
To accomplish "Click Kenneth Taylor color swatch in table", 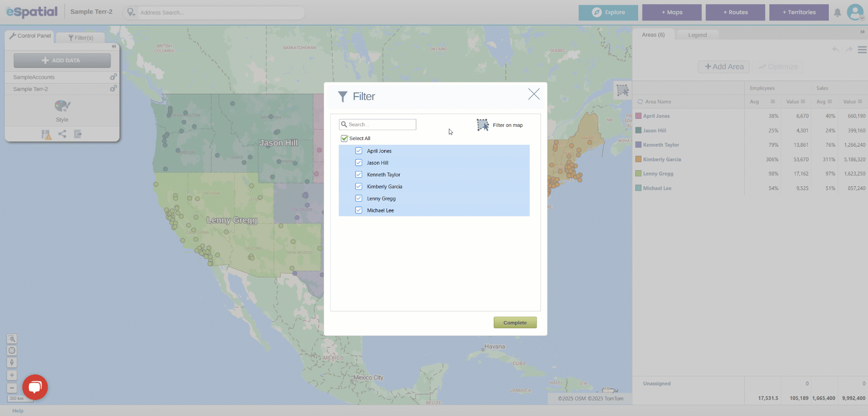I will (638, 145).
